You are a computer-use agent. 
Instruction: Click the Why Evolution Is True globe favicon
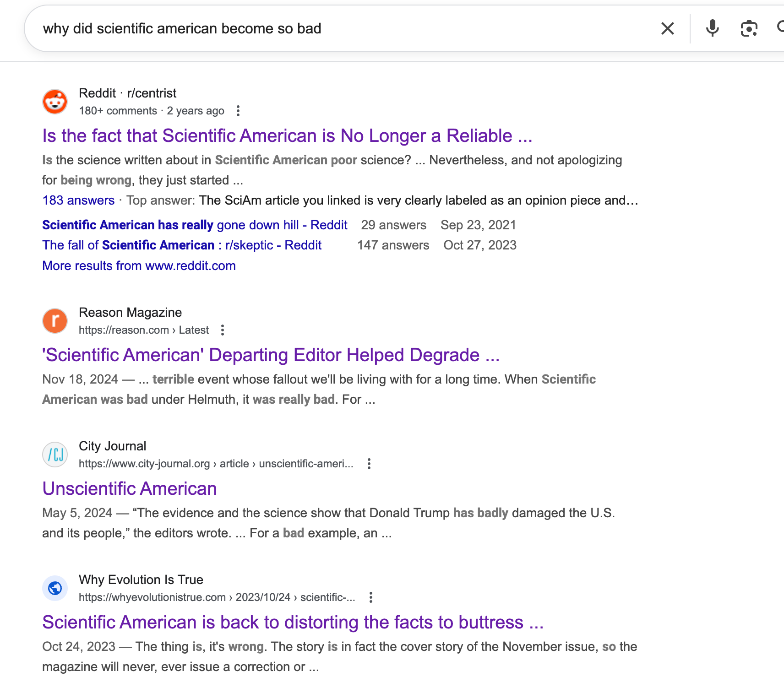pyautogui.click(x=55, y=588)
